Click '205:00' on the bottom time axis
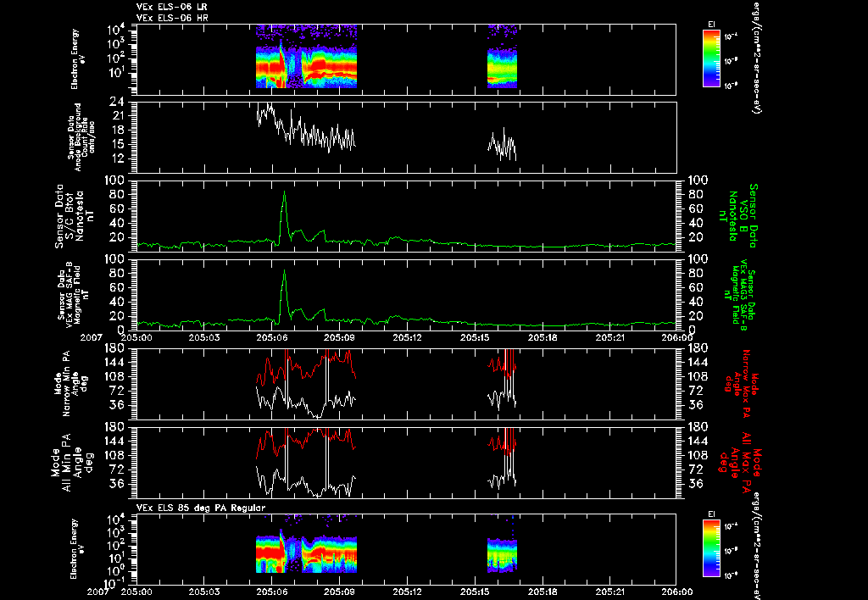This screenshot has width=868, height=600. (x=136, y=592)
